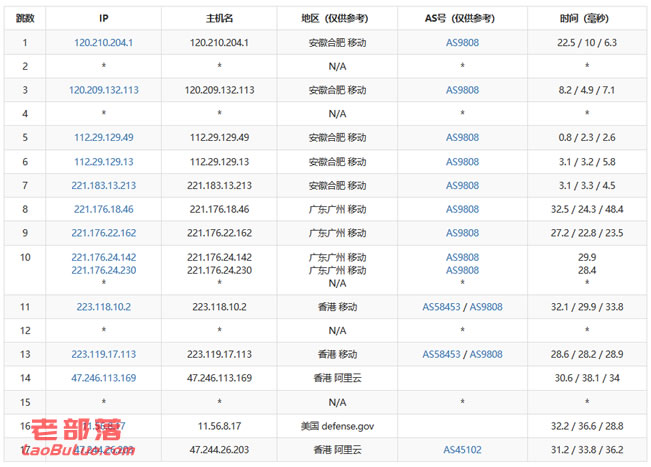Follow the 223.118.10.2 IP link
This screenshot has width=651, height=467.
(x=103, y=307)
